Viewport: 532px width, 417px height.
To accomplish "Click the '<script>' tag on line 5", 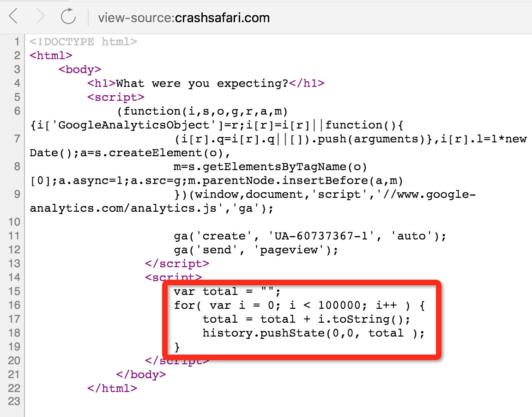I will pyautogui.click(x=116, y=97).
